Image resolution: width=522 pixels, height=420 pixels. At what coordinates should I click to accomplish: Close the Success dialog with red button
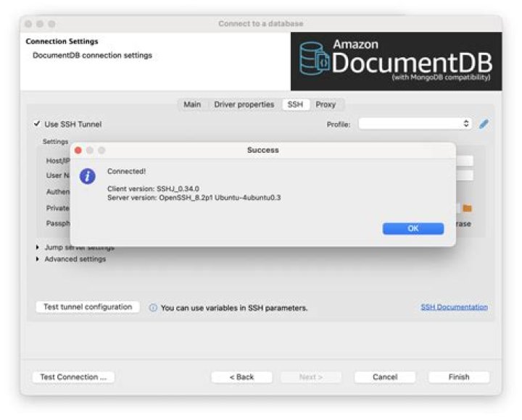point(78,151)
